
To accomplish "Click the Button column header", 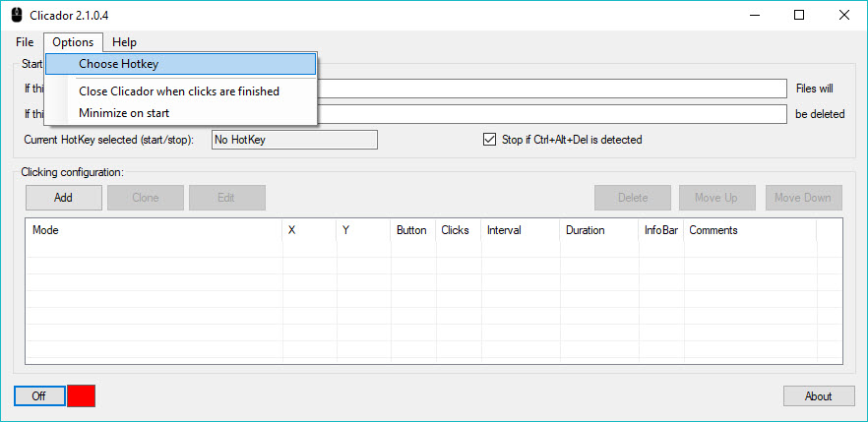I will coord(413,230).
